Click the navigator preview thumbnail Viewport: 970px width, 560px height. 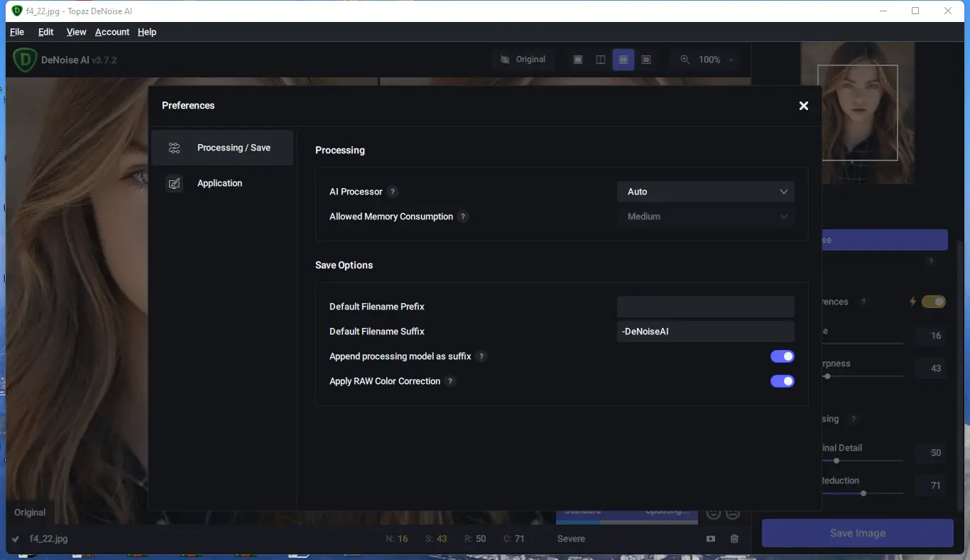click(x=857, y=113)
